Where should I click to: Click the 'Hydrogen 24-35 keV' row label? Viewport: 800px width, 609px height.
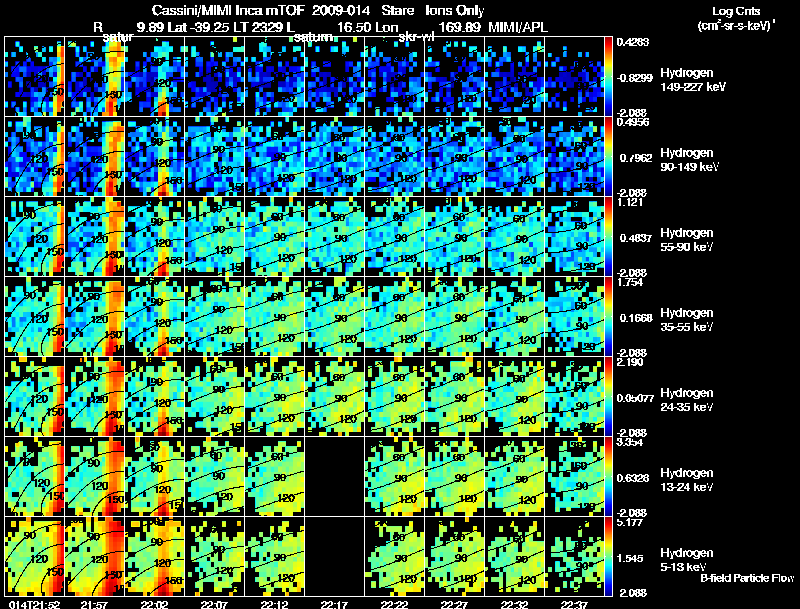pos(687,400)
